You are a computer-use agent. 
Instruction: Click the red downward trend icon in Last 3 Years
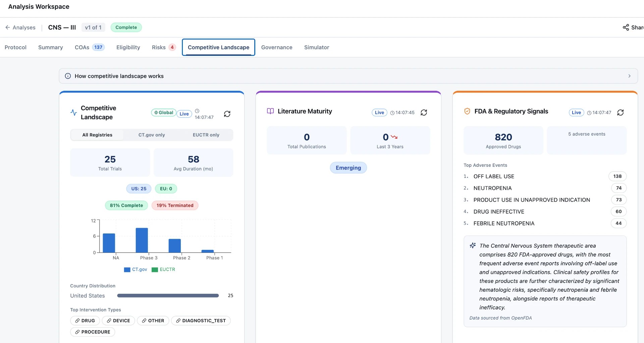pyautogui.click(x=394, y=137)
